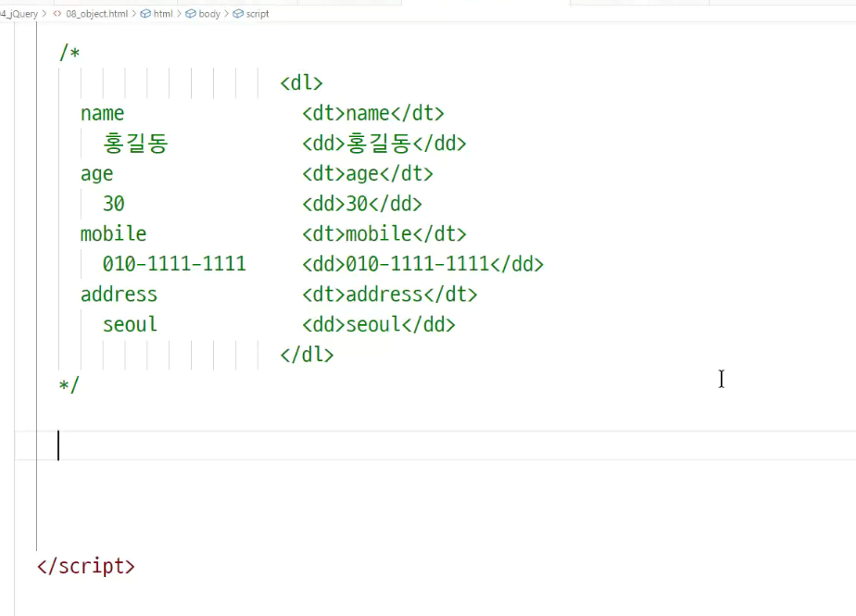Place cursor on the empty highlighted current line

pyautogui.click(x=435, y=446)
